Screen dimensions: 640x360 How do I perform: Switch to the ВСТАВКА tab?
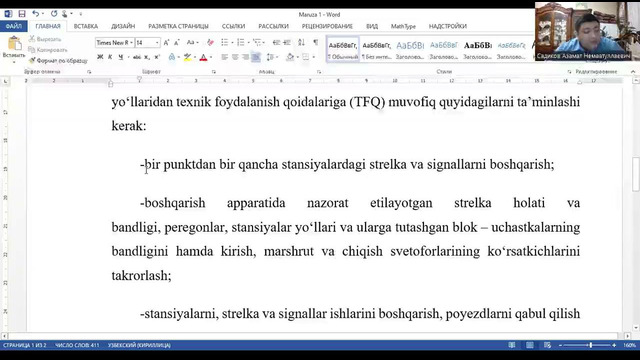[86, 26]
